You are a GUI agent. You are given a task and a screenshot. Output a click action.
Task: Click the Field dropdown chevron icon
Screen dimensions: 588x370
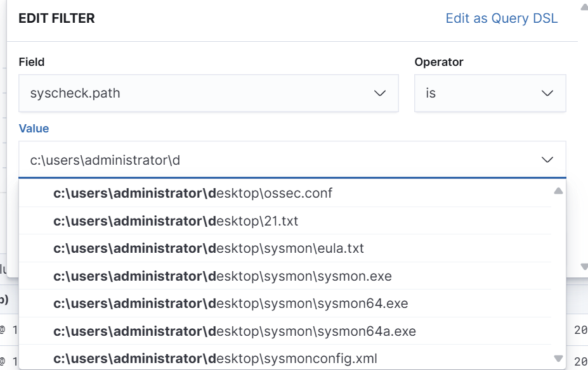click(x=380, y=93)
